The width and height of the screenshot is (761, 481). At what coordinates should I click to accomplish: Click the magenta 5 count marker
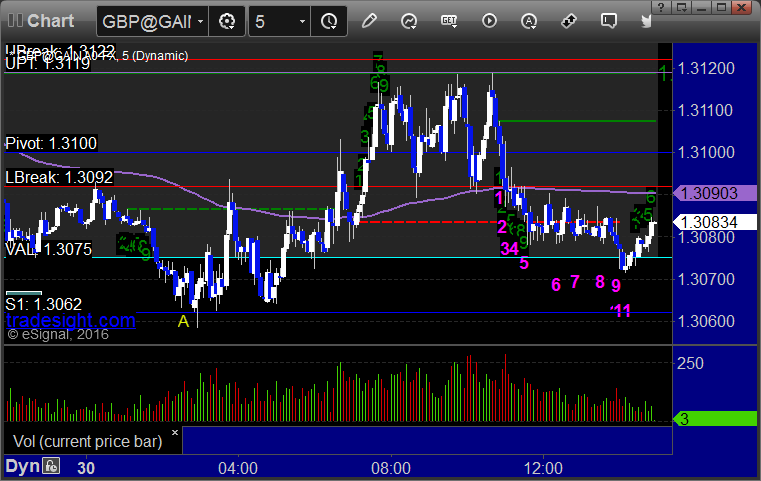tap(524, 263)
